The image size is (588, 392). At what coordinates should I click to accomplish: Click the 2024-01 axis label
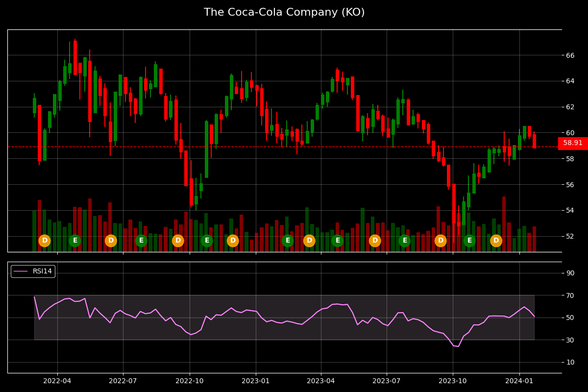519,380
